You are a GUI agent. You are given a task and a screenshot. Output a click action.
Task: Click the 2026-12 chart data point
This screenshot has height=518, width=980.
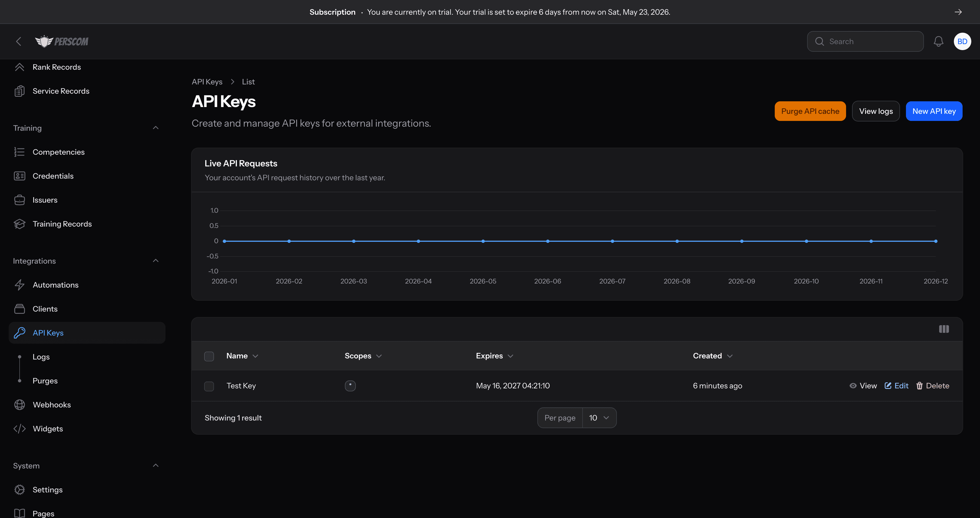[x=935, y=241]
